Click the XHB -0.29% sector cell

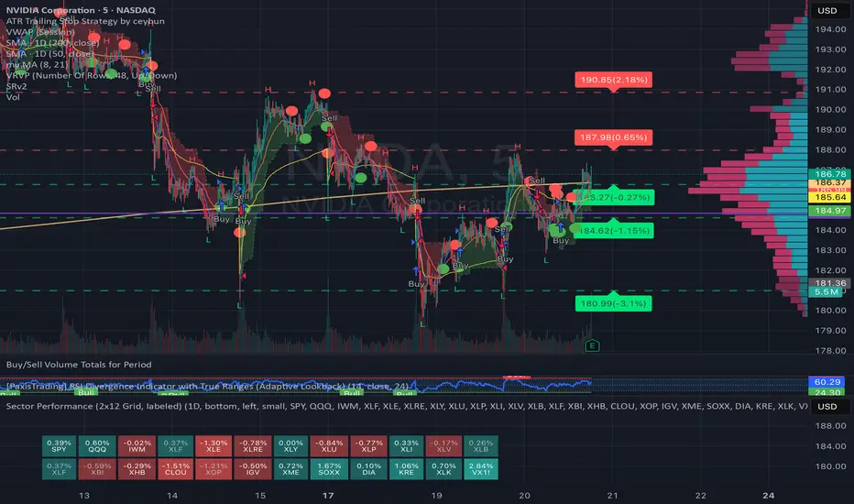coord(137,469)
